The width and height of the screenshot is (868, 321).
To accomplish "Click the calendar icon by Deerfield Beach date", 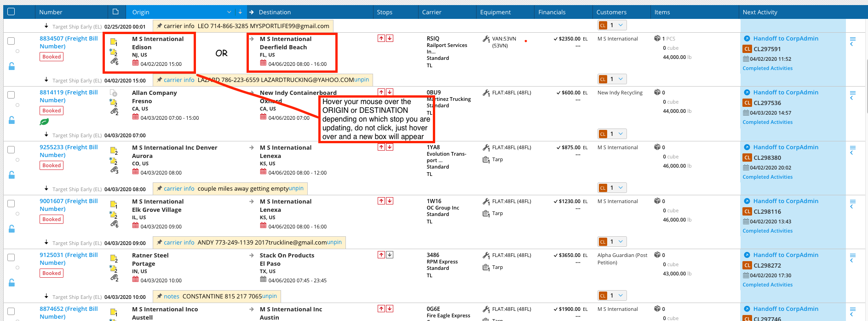I will [263, 63].
